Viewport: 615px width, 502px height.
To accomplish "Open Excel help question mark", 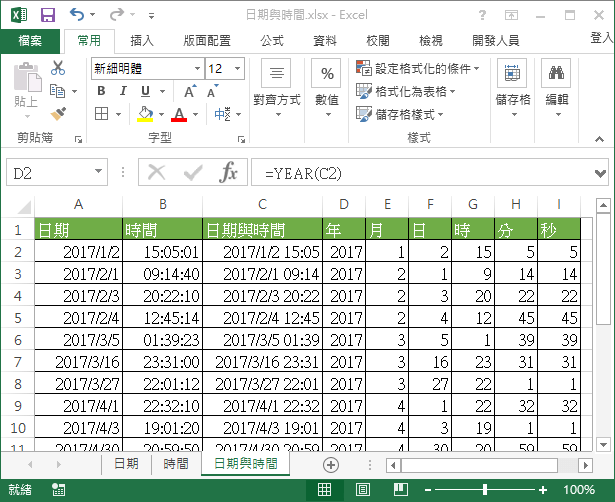I will coord(482,15).
